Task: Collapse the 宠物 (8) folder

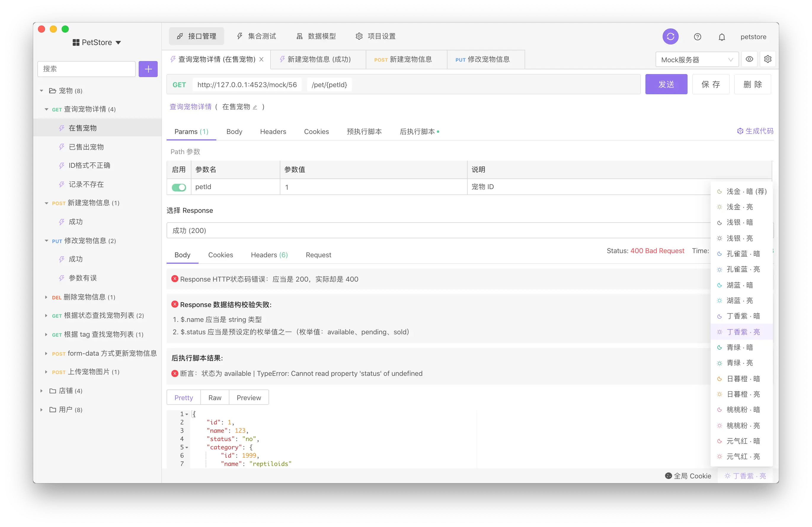Action: [41, 91]
